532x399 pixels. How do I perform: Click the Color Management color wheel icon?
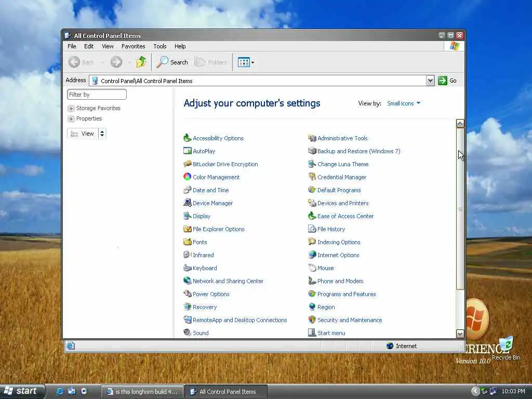click(187, 177)
